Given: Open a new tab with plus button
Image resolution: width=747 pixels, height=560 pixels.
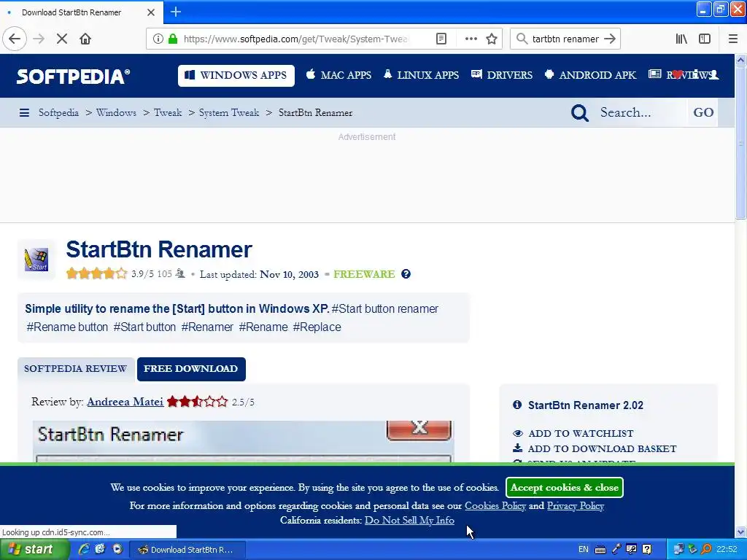Looking at the screenshot, I should click(175, 12).
